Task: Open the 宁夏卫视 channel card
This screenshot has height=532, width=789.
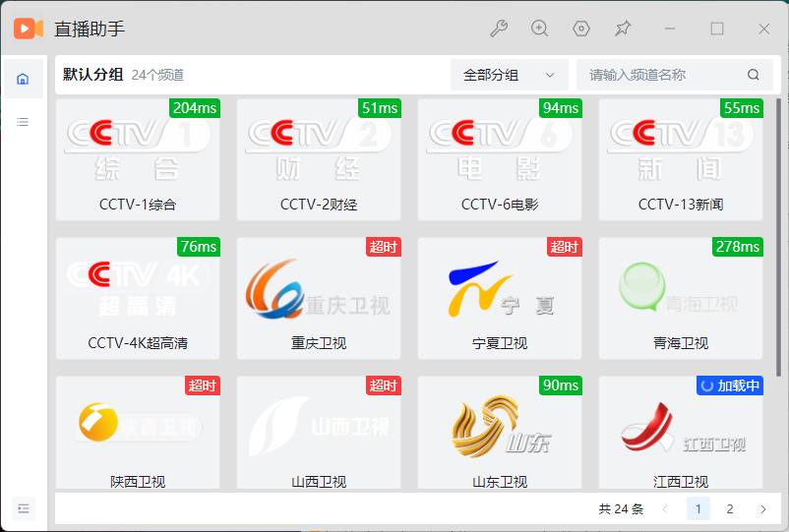Action: click(500, 298)
